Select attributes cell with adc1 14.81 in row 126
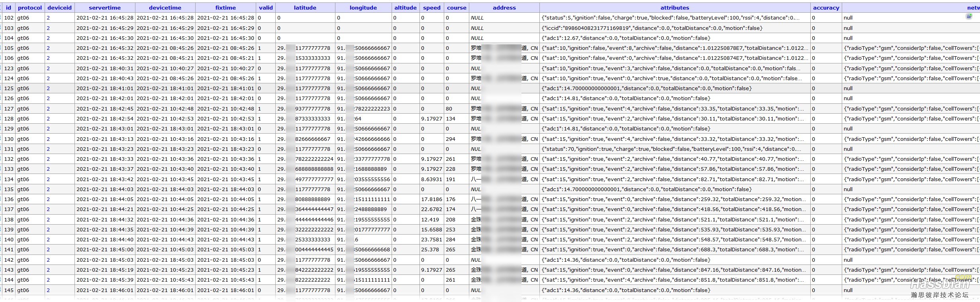The height and width of the screenshot is (302, 980). (x=675, y=99)
